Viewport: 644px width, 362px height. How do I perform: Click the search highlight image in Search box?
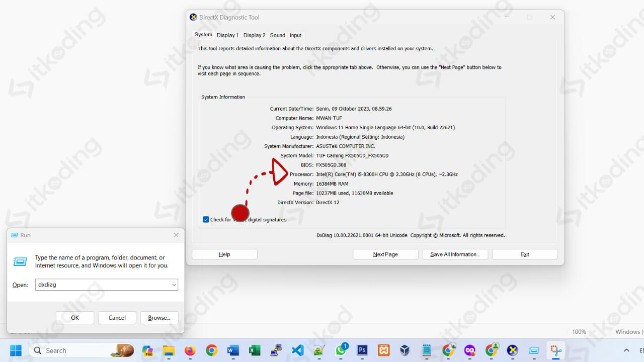122,350
